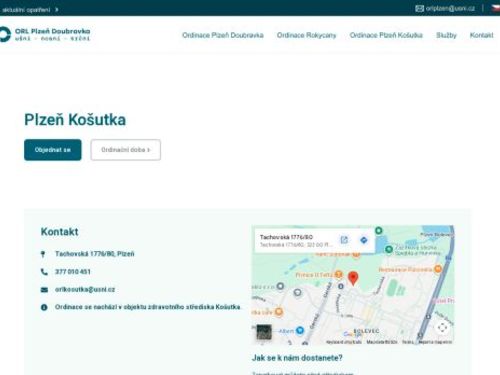Click the phone icon beside 377 010 451
Viewport: 500px width, 375px height.
[44, 272]
